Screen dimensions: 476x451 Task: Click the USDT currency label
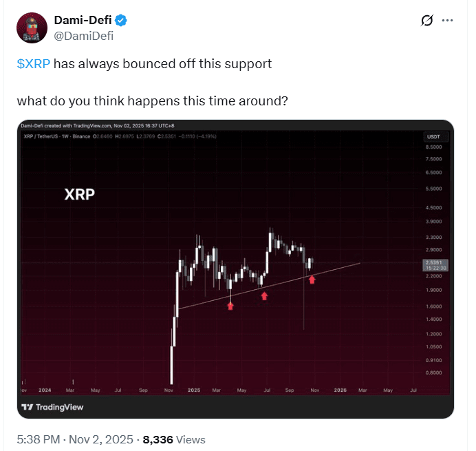(x=433, y=137)
